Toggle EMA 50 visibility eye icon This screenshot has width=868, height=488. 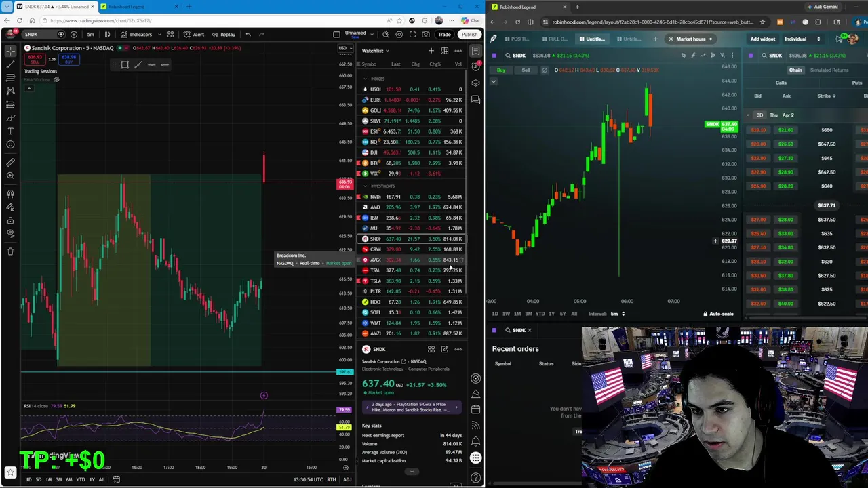coord(56,79)
